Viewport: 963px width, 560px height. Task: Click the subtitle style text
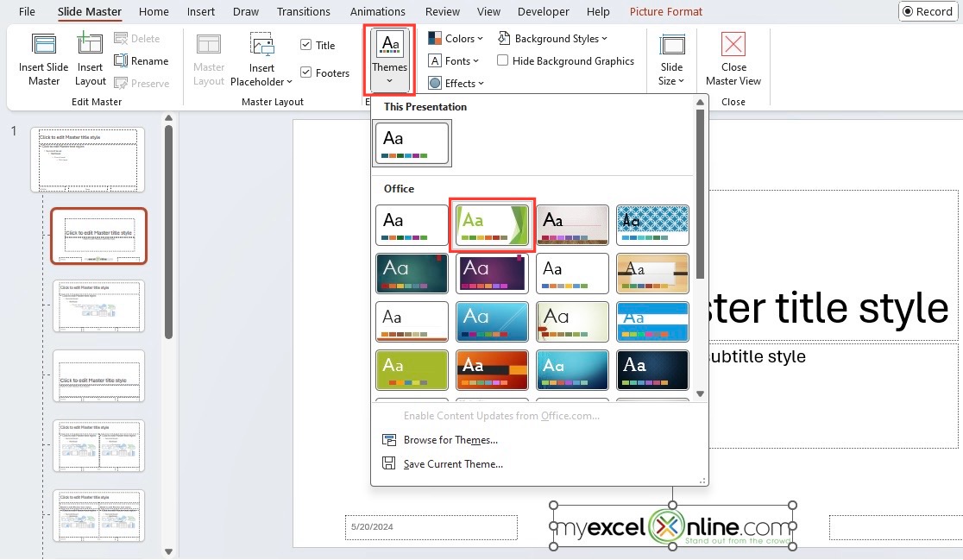758,356
